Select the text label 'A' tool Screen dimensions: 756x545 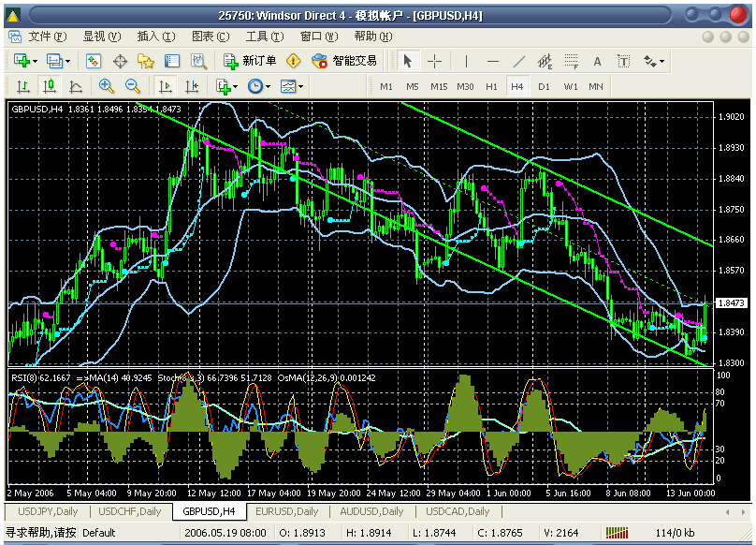597,61
